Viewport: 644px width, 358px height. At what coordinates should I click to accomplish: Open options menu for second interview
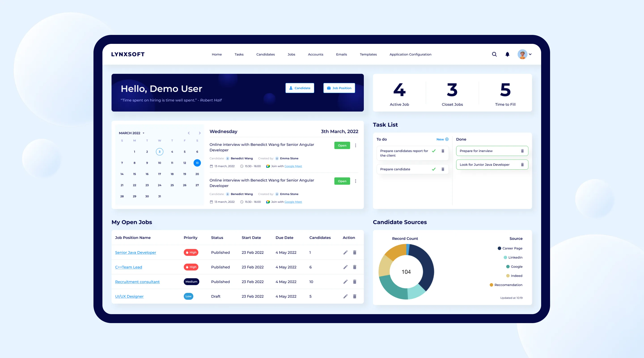point(356,181)
